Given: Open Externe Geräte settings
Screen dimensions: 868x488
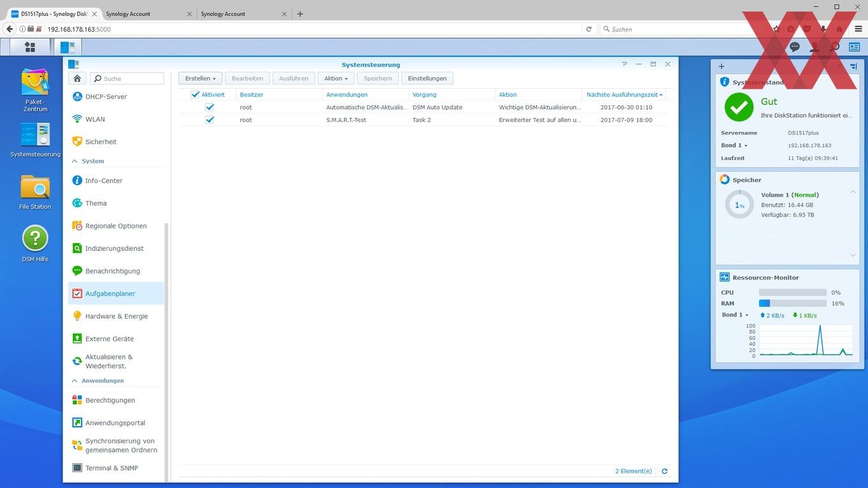Looking at the screenshot, I should coord(116,339).
